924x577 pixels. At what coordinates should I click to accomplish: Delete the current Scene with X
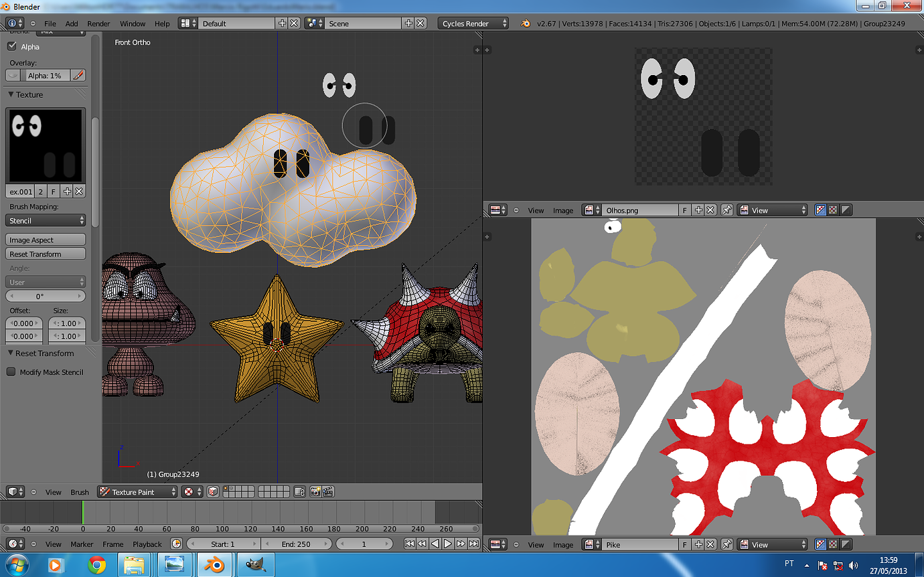(x=420, y=23)
